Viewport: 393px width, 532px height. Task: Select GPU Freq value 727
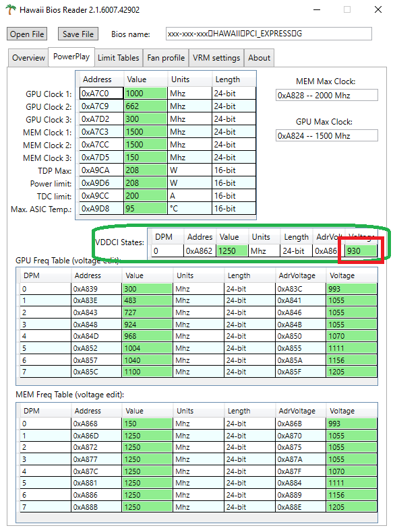[147, 312]
